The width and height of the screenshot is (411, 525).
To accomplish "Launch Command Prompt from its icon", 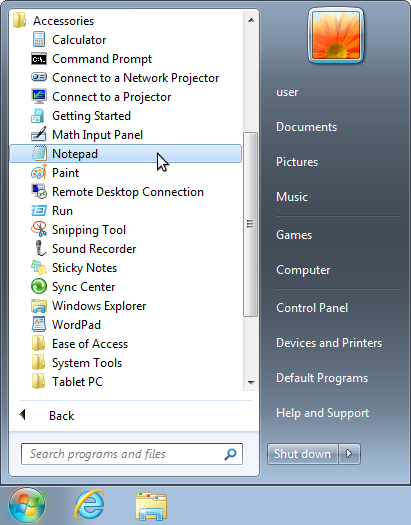I will tap(39, 59).
